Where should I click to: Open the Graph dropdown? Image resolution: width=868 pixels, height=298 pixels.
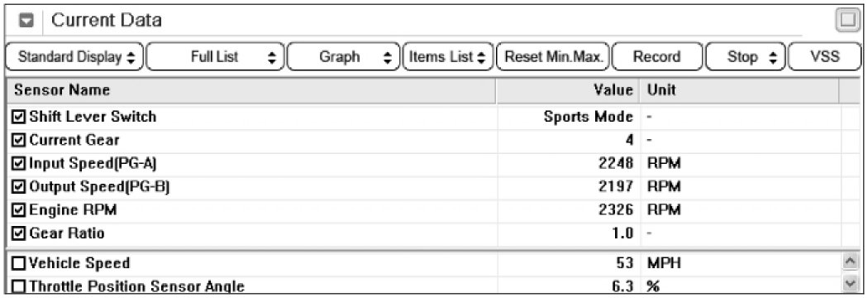pos(343,56)
